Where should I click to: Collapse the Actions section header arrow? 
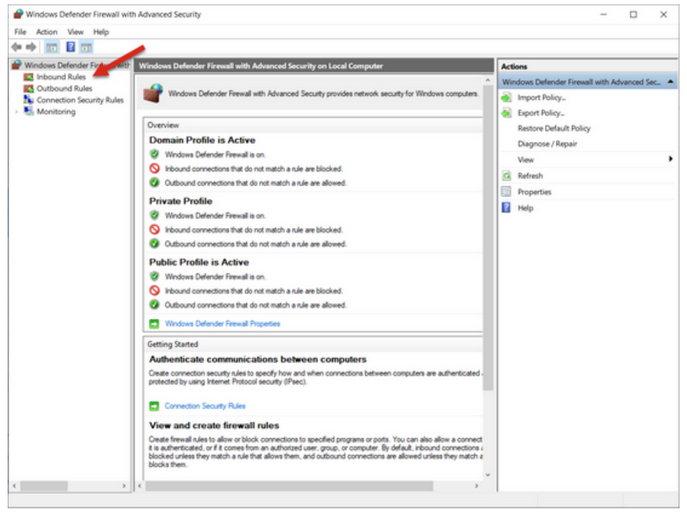[670, 82]
